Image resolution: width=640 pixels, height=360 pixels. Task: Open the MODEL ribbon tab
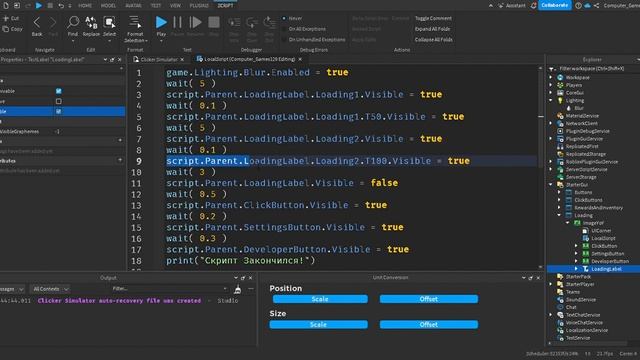108,5
